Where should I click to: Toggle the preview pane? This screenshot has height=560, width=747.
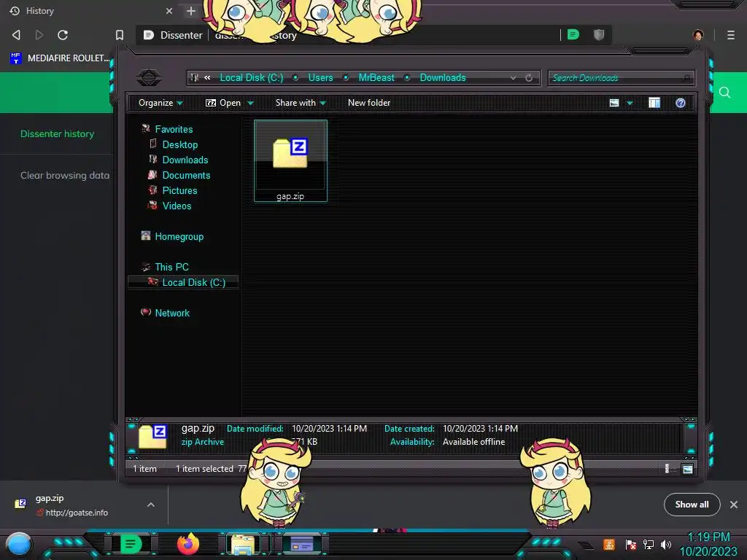tap(654, 103)
